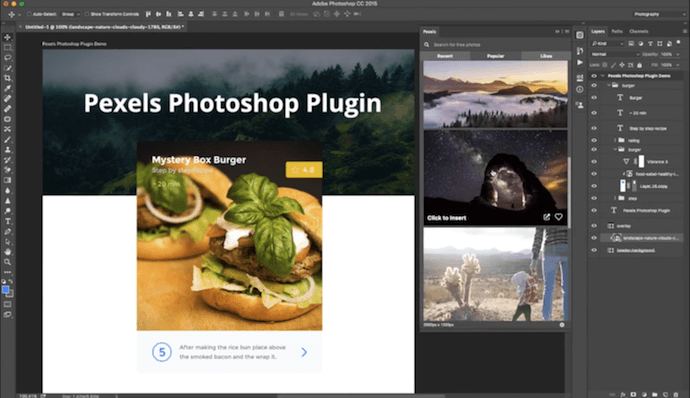
Task: Open the Photography workspace dropdown
Action: tap(659, 14)
